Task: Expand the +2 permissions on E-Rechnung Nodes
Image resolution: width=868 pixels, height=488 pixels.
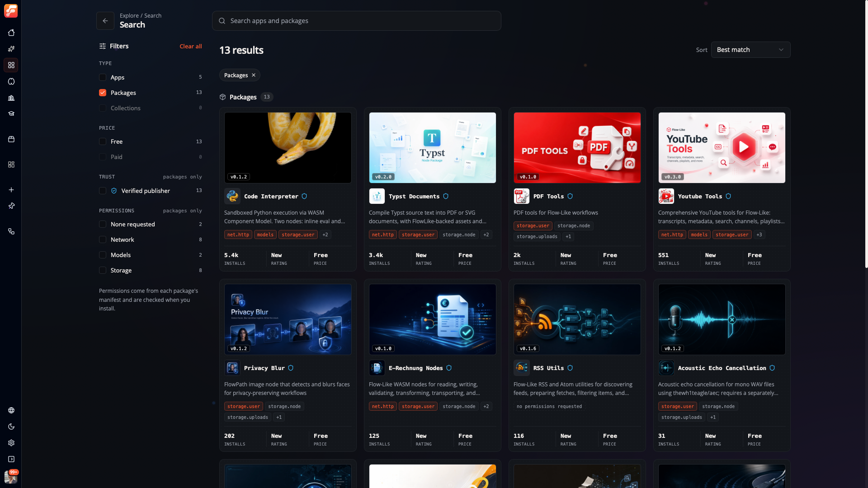Action: 486,406
